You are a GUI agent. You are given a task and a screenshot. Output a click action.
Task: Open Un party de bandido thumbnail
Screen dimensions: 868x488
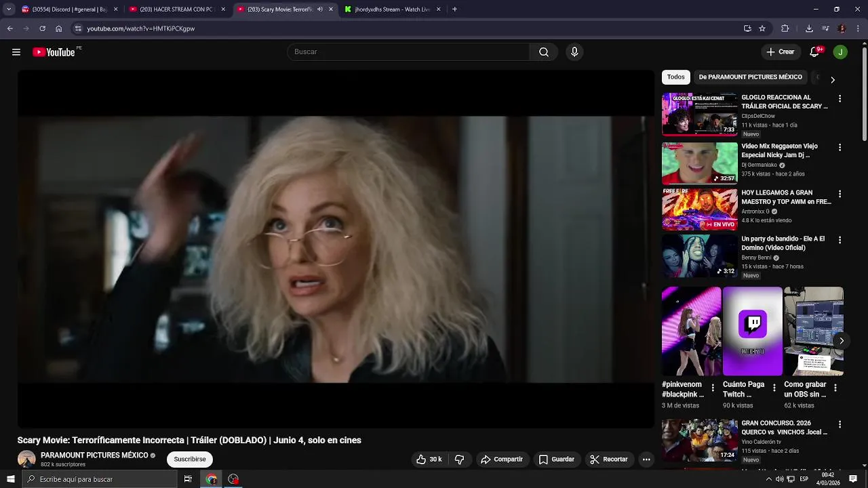[700, 256]
